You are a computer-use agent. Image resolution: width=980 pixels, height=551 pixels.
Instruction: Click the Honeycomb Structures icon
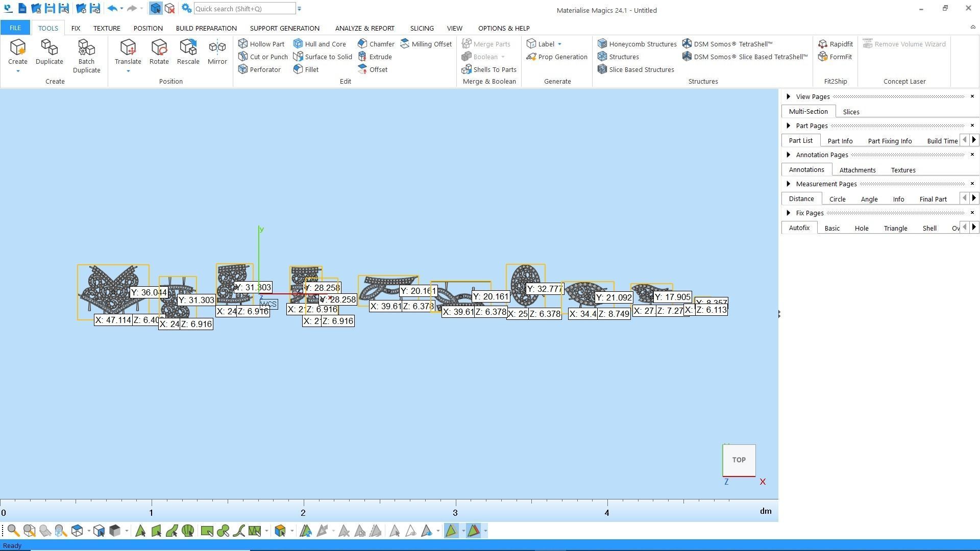click(602, 44)
